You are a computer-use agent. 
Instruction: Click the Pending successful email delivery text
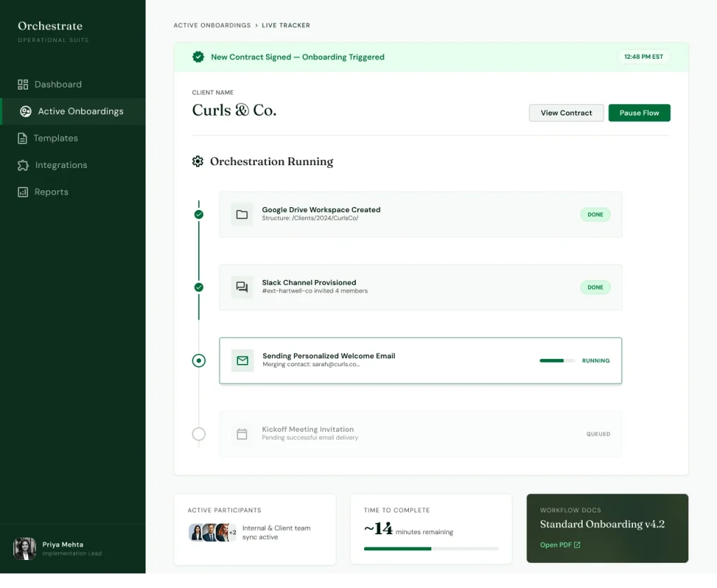click(310, 437)
